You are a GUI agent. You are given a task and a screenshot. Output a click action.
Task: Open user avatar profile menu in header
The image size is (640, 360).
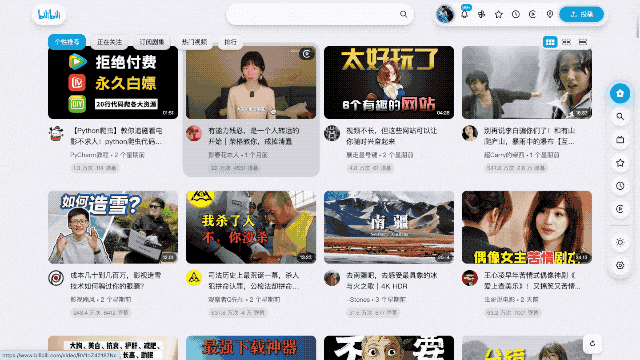point(444,14)
